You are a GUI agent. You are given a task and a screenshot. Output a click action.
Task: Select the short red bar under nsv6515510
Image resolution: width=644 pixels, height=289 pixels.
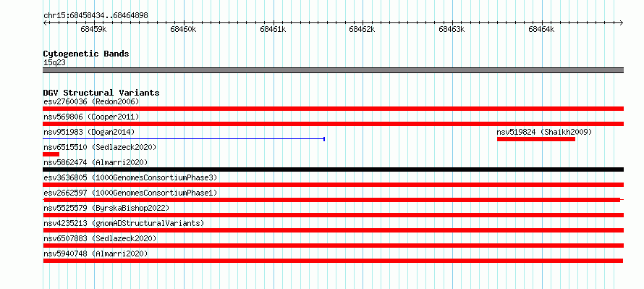click(x=51, y=154)
